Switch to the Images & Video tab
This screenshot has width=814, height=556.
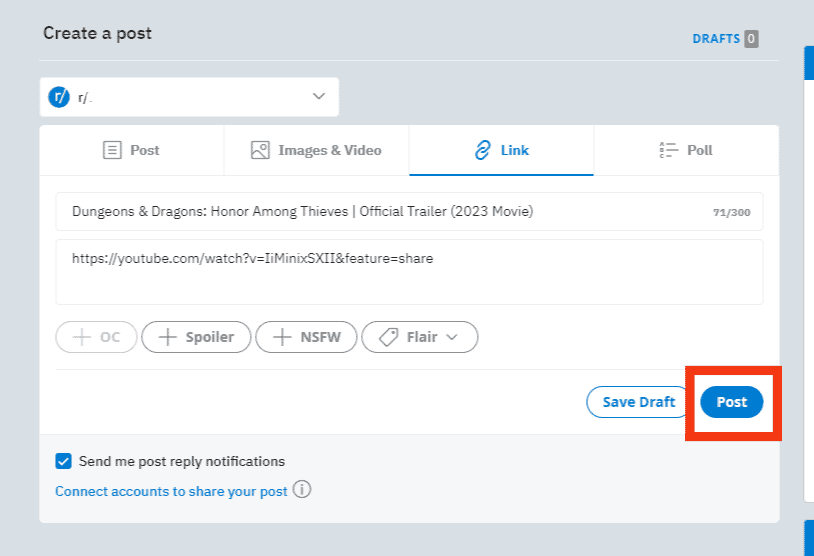click(x=316, y=150)
